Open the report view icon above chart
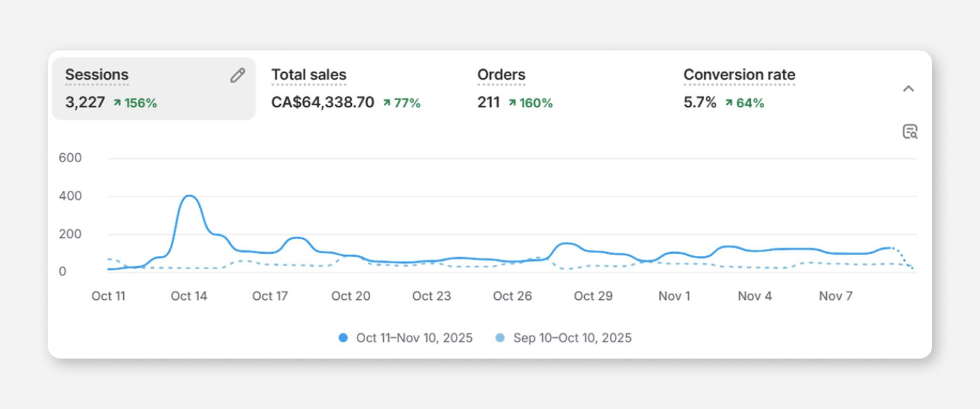Viewport: 980px width, 409px height. point(910,132)
